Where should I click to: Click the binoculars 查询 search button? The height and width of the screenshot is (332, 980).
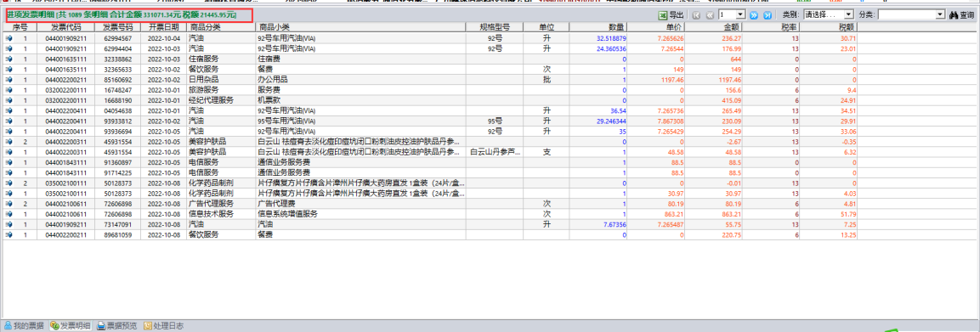962,14
